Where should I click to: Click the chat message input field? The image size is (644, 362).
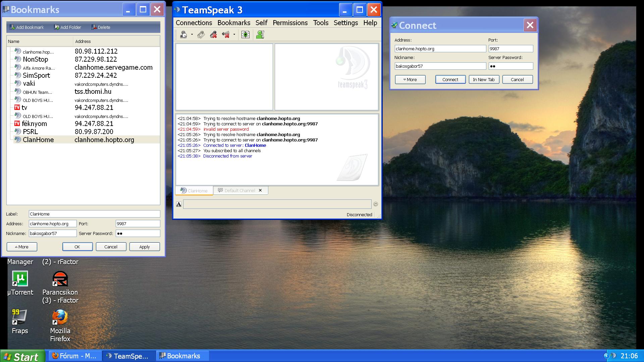[x=277, y=204]
